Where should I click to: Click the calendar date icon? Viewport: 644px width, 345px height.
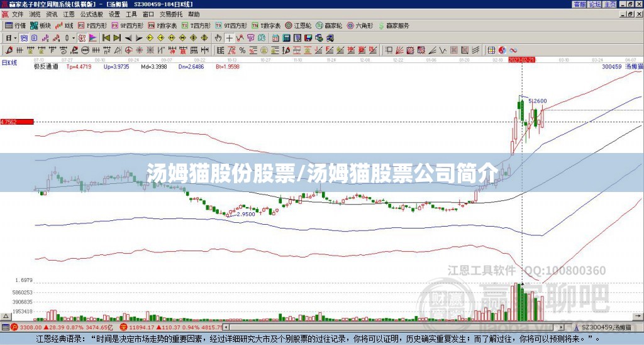tap(275, 38)
